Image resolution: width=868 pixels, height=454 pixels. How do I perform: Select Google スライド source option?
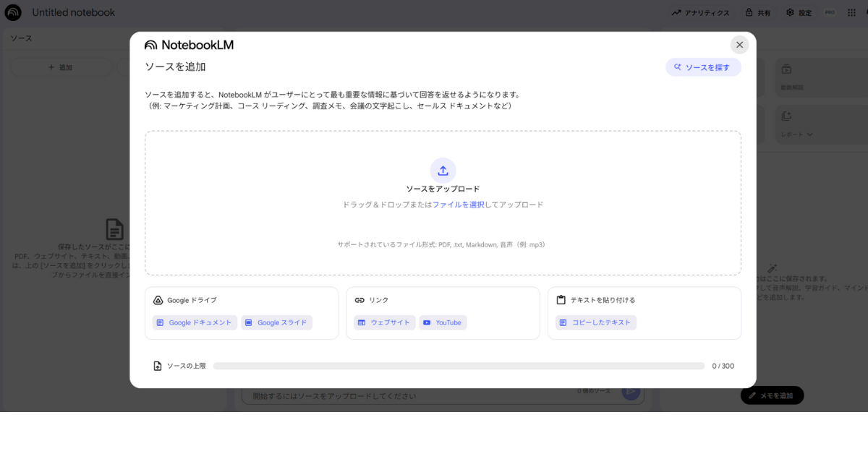coord(276,322)
